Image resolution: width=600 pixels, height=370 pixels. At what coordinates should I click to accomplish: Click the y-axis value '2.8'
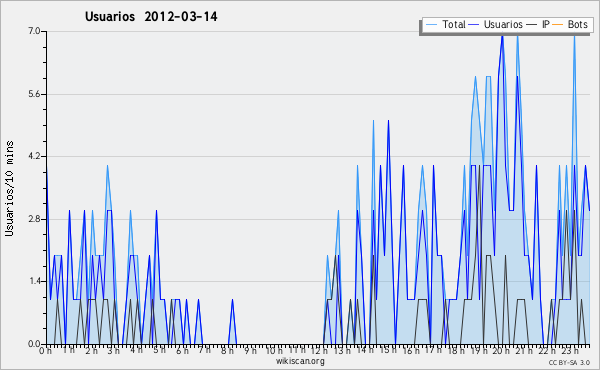coord(34,219)
